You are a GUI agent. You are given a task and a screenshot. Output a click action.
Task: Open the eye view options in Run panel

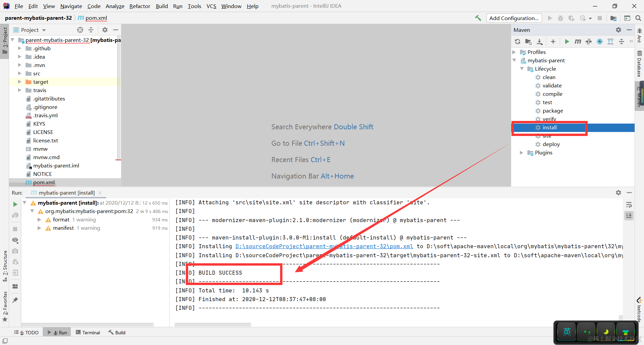pyautogui.click(x=15, y=240)
